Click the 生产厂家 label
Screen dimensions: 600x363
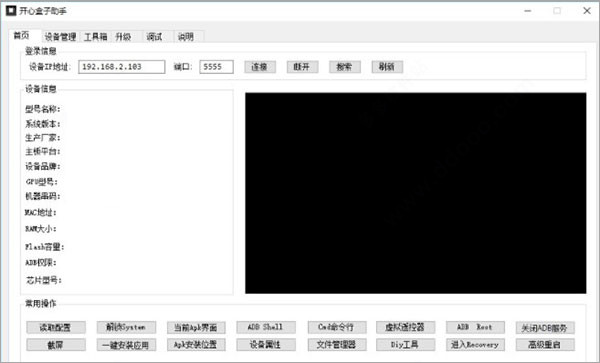tap(43, 137)
